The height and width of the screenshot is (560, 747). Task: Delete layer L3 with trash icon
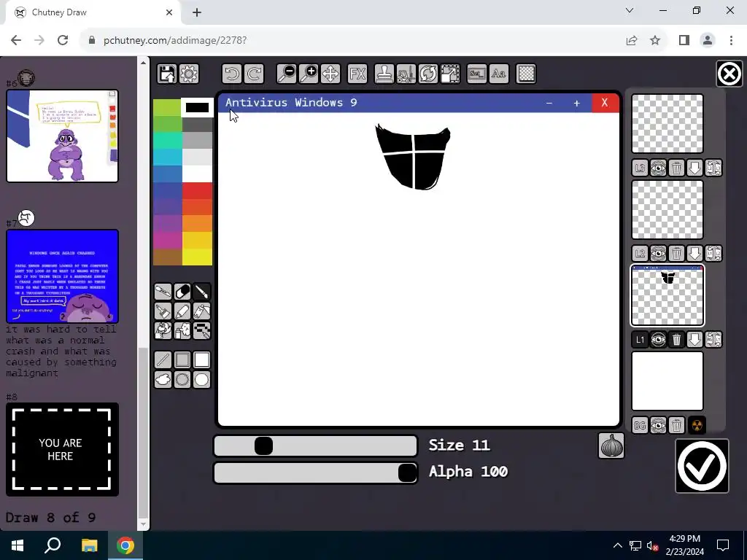point(676,168)
